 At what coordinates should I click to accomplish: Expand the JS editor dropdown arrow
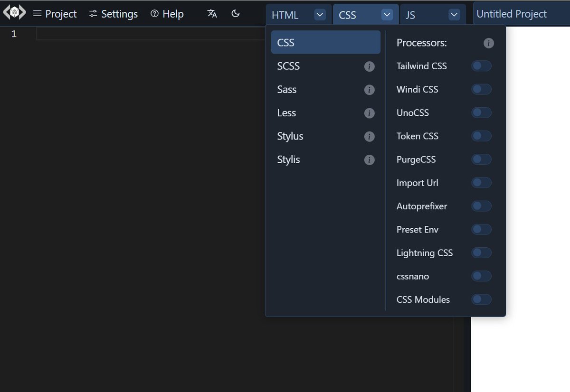[x=455, y=15]
